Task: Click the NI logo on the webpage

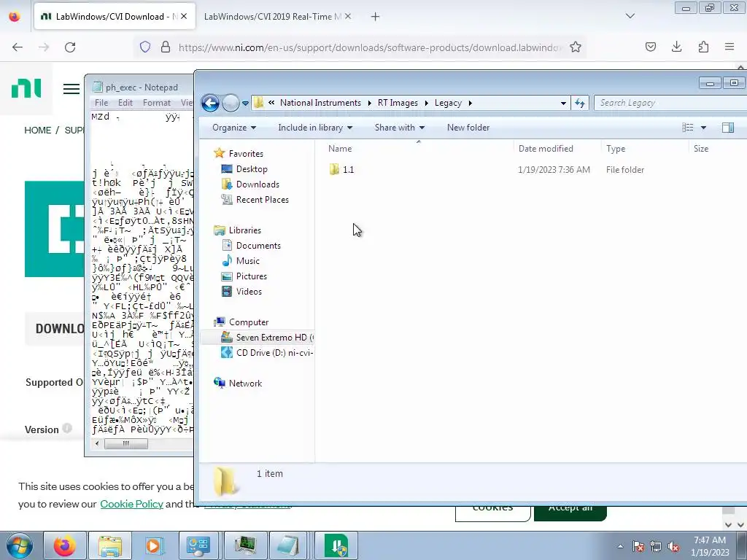Action: coord(26,88)
